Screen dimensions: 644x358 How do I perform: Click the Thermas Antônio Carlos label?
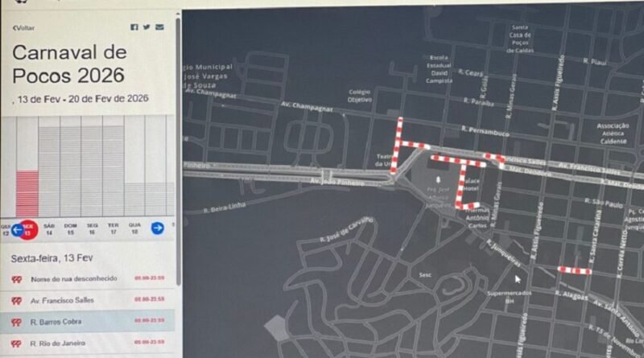(477, 218)
